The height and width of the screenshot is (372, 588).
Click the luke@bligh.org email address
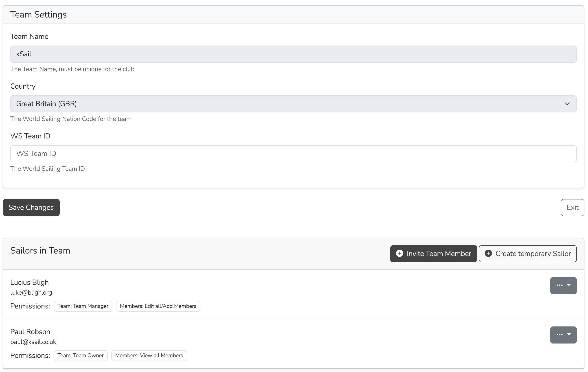[x=31, y=292]
